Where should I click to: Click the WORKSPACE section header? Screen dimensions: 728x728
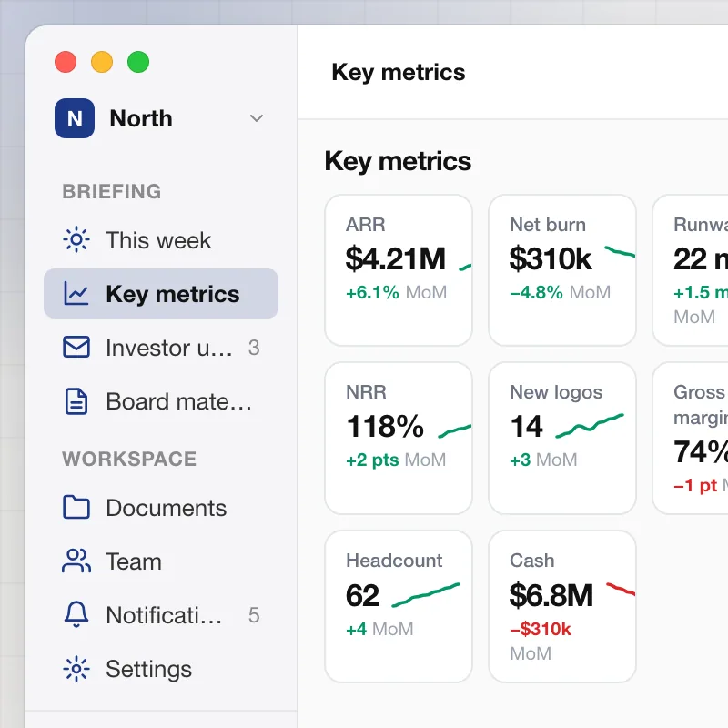tap(129, 460)
